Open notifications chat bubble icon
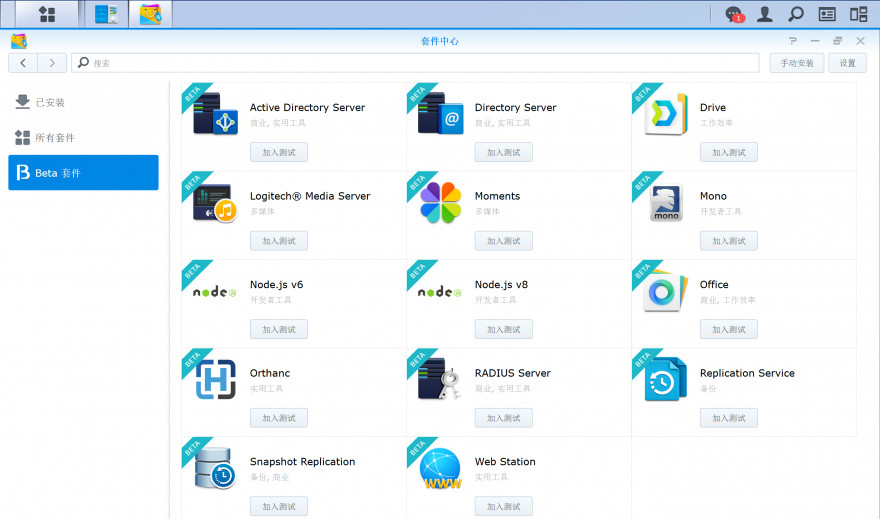880x519 pixels. click(x=734, y=14)
